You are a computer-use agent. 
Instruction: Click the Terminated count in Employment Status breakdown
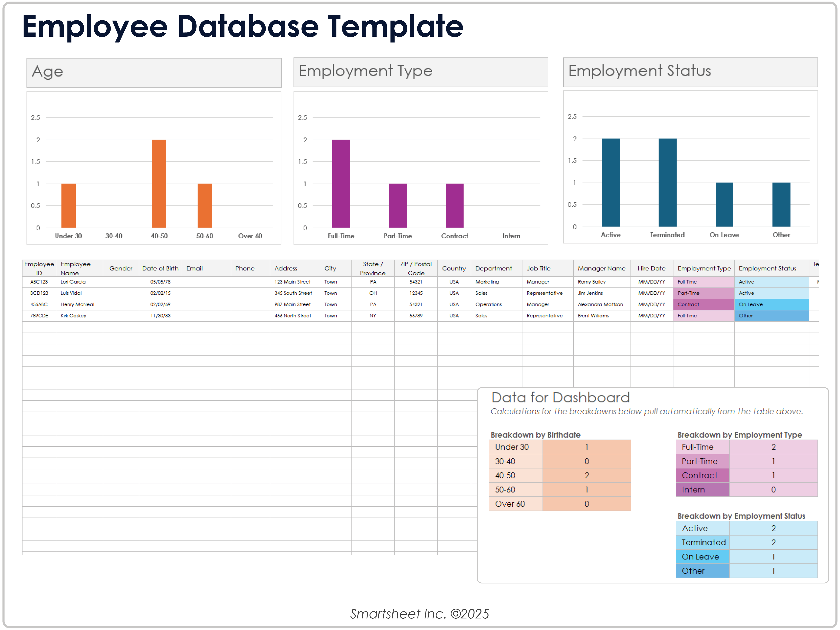click(x=774, y=542)
